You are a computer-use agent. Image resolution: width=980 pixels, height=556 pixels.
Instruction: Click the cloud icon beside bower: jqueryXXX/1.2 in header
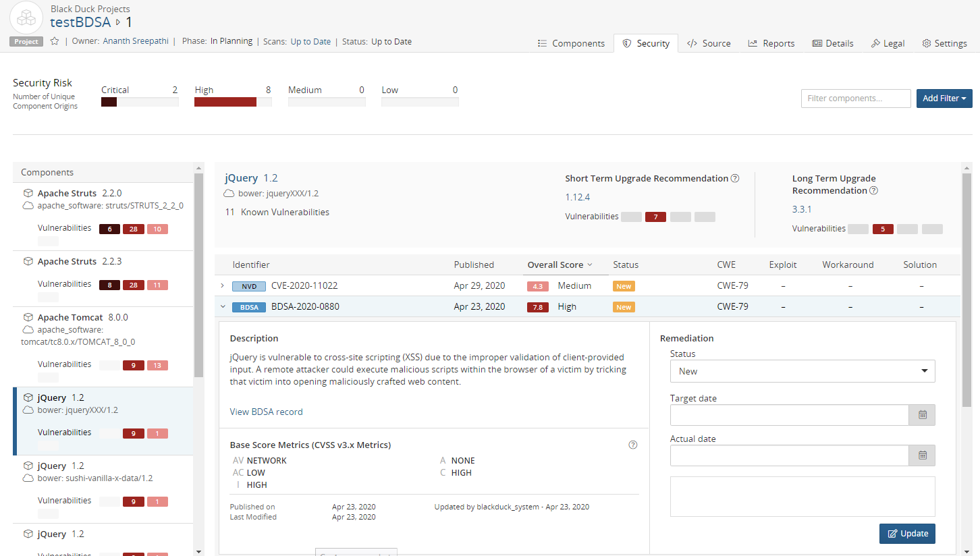pyautogui.click(x=229, y=194)
